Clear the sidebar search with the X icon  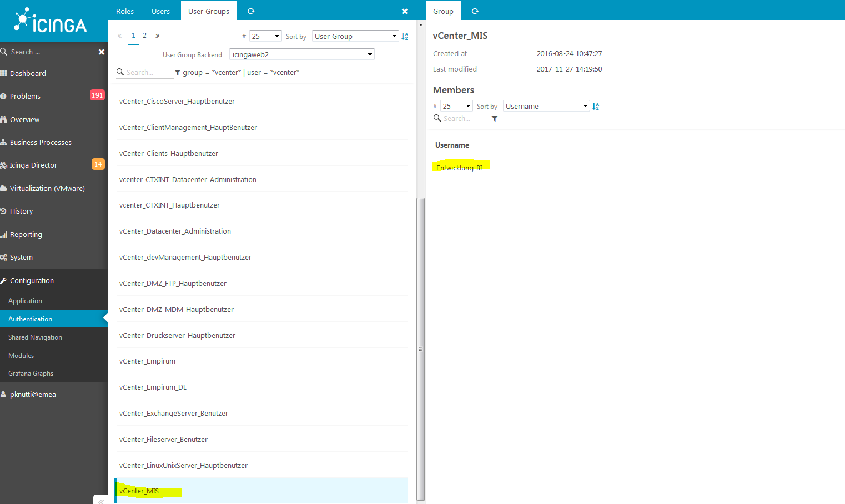pos(102,52)
